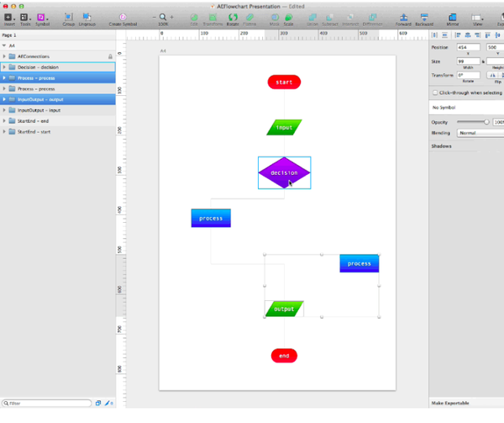This screenshot has height=423, width=504.
Task: Select the purple decision diamond
Action: tap(285, 172)
